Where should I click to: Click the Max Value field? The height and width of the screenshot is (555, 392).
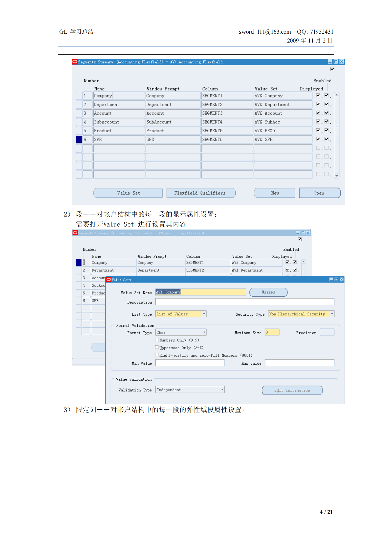pyautogui.click(x=300, y=363)
